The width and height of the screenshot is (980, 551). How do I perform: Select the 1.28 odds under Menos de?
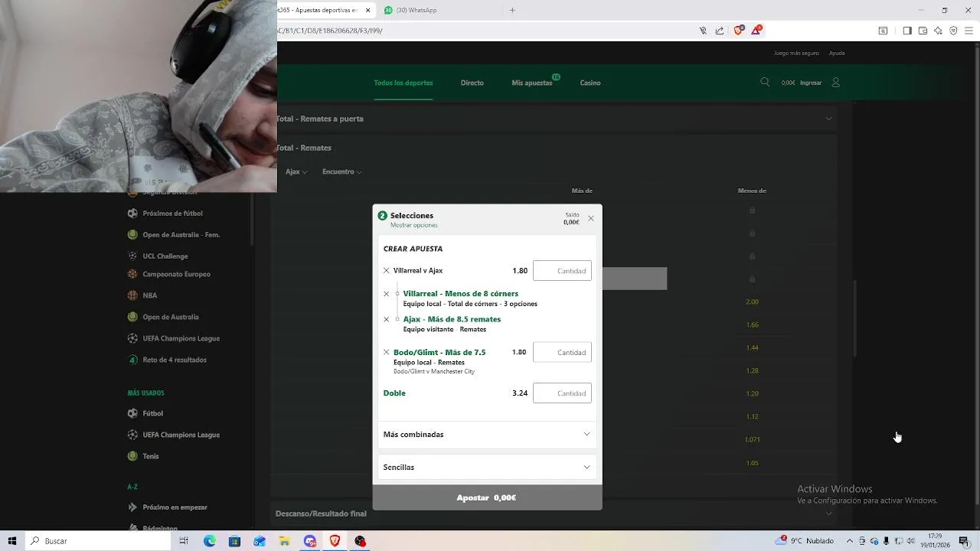click(x=752, y=370)
